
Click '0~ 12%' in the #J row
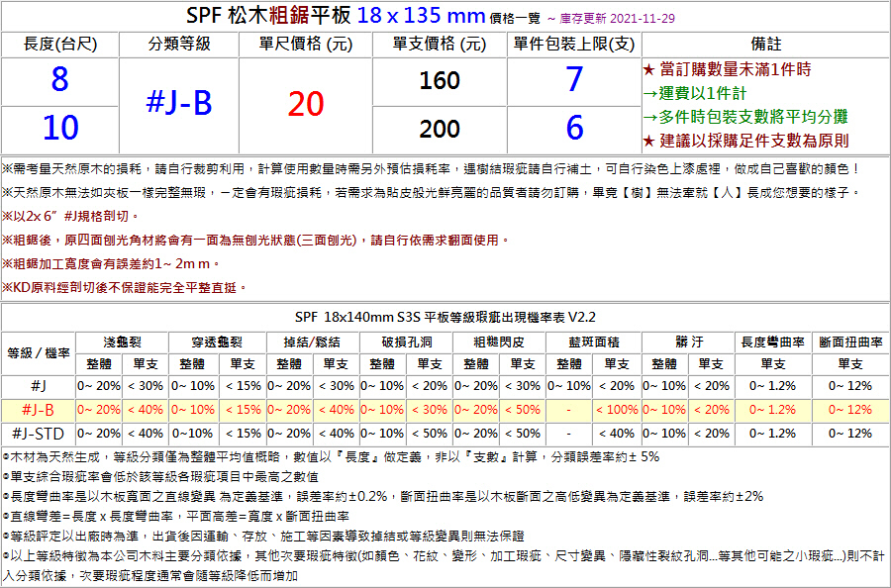pos(850,386)
